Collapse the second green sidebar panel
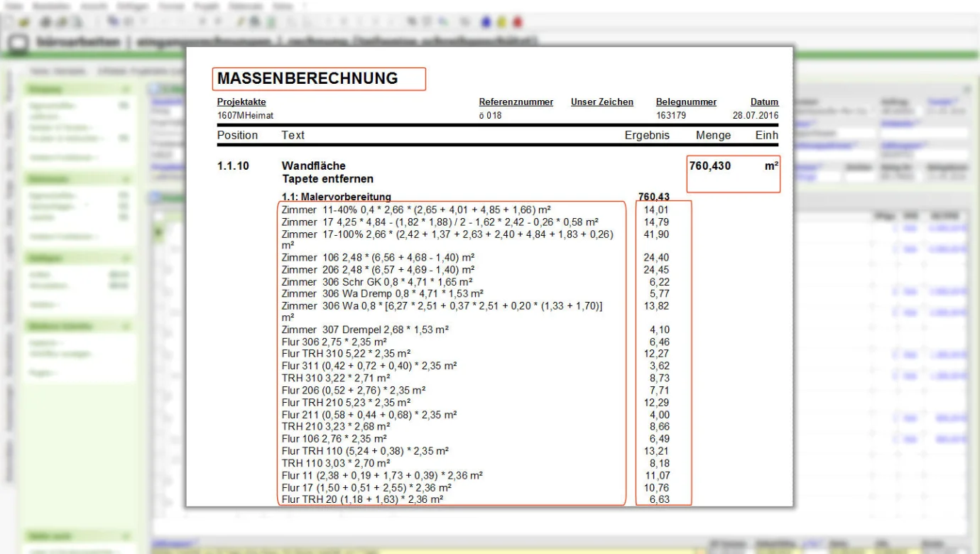This screenshot has height=554, width=980. coord(126,179)
